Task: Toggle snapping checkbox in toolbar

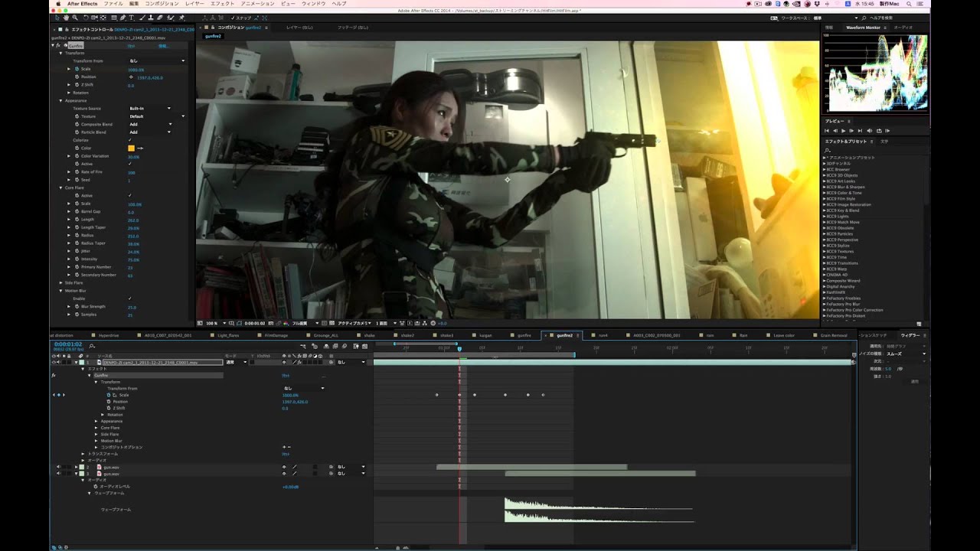Action: 233,18
